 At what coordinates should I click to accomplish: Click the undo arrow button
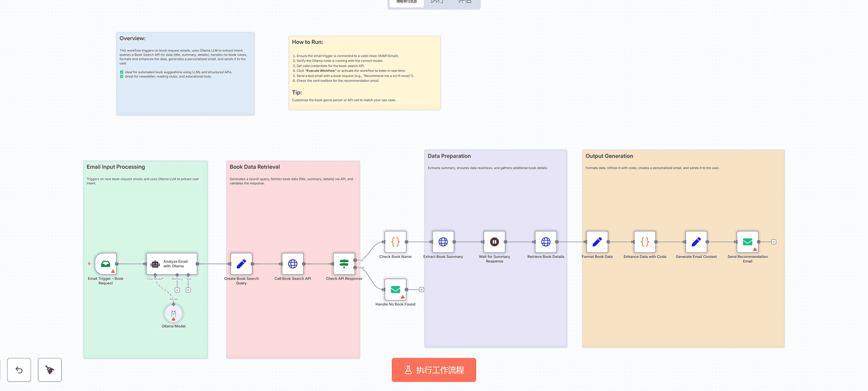coord(19,370)
